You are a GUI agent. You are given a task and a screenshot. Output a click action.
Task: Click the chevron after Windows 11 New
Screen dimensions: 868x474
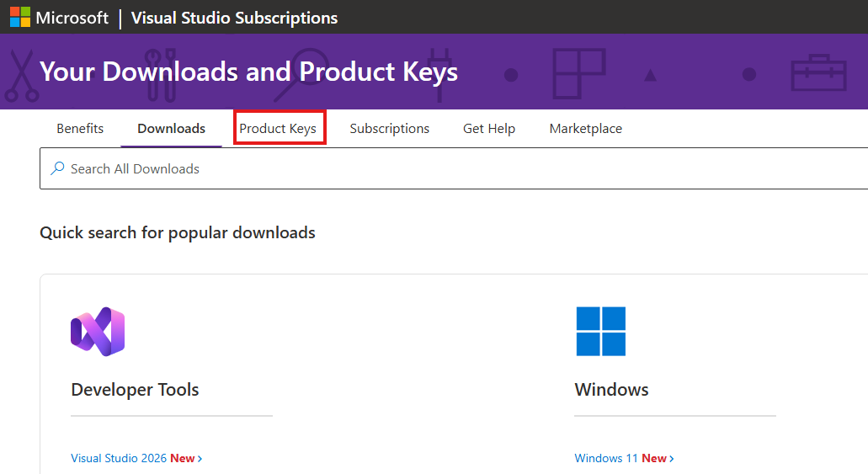click(x=671, y=459)
